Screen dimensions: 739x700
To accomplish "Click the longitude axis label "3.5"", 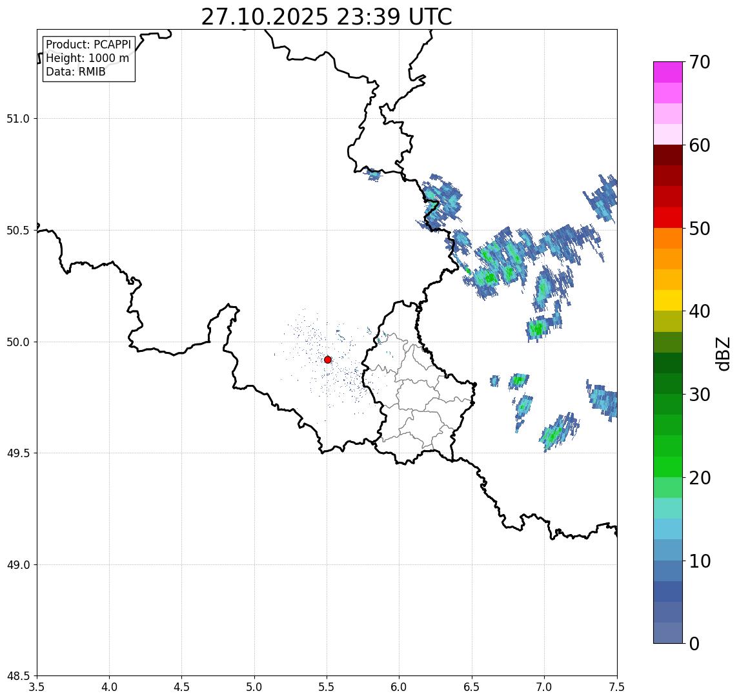I will click(x=37, y=687).
